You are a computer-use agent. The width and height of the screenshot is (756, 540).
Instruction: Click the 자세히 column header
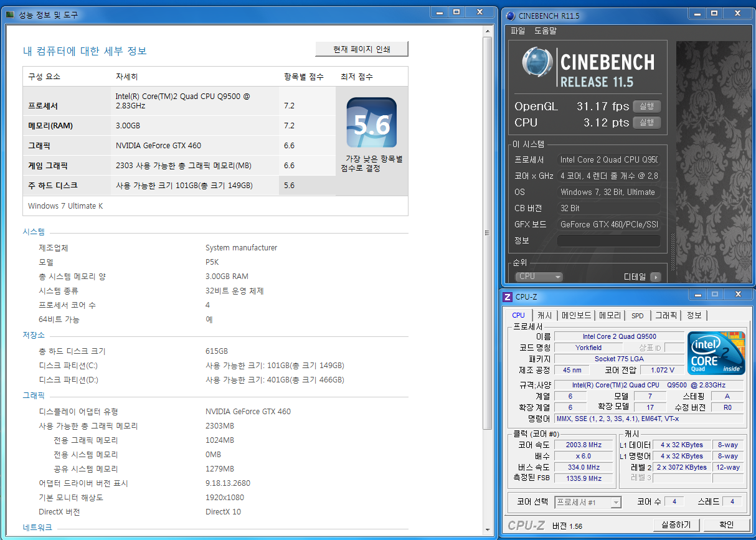(x=127, y=77)
